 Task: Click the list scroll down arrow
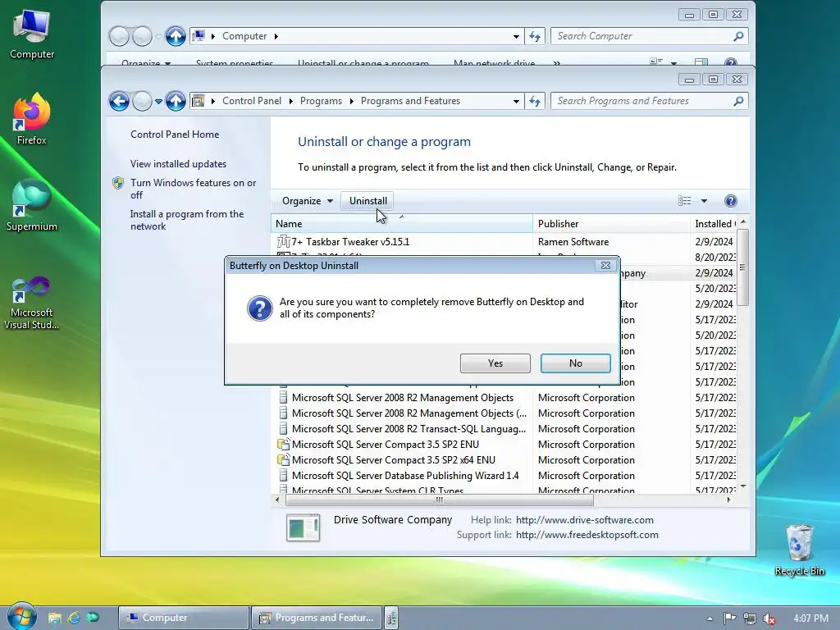click(x=743, y=486)
